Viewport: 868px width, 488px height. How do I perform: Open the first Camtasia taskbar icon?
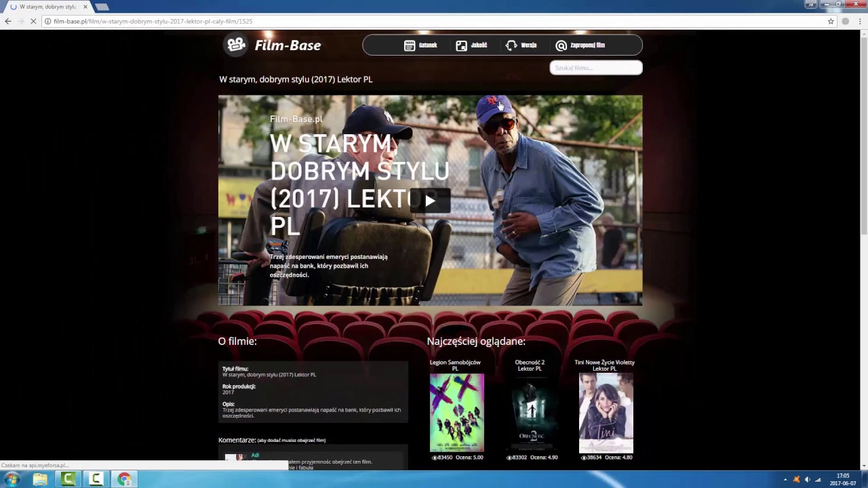68,479
